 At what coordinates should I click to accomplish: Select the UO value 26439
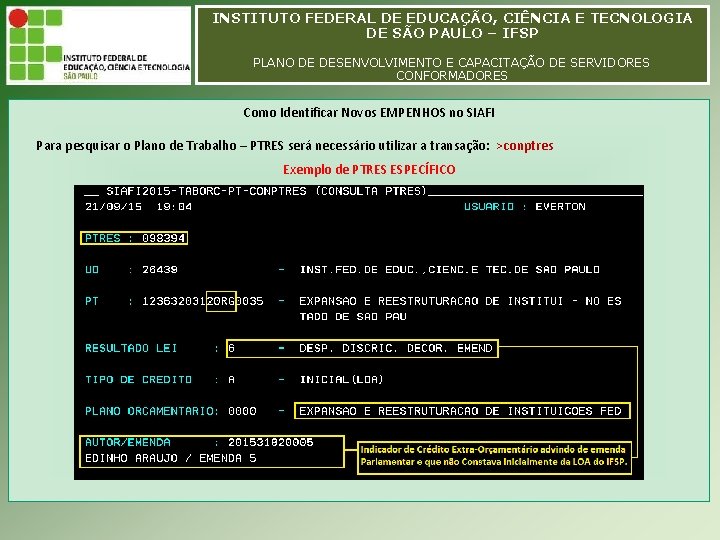point(160,270)
